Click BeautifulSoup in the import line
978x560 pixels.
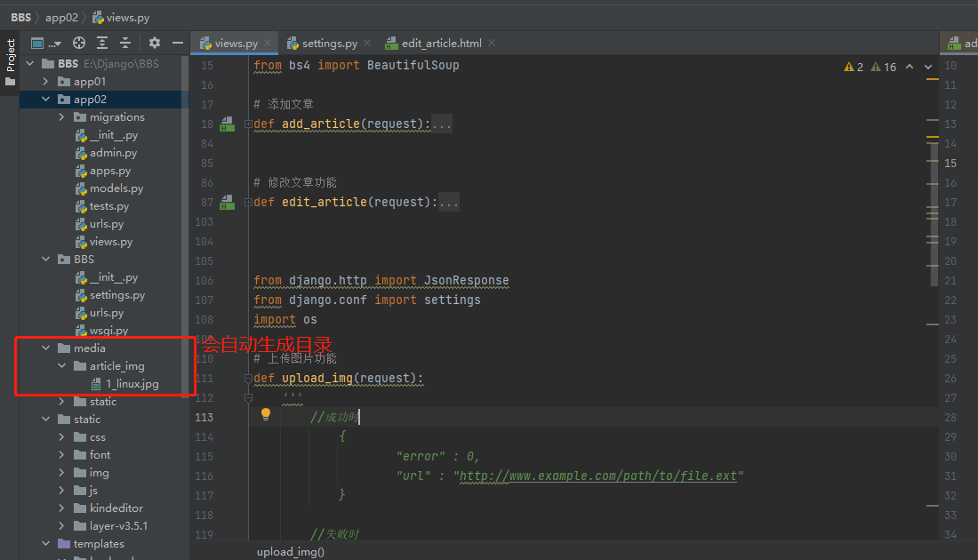coord(413,65)
